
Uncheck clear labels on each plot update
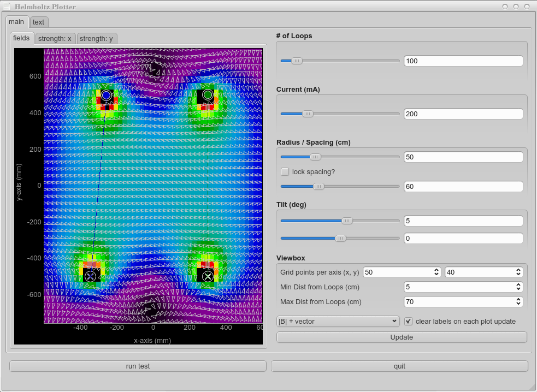click(408, 321)
